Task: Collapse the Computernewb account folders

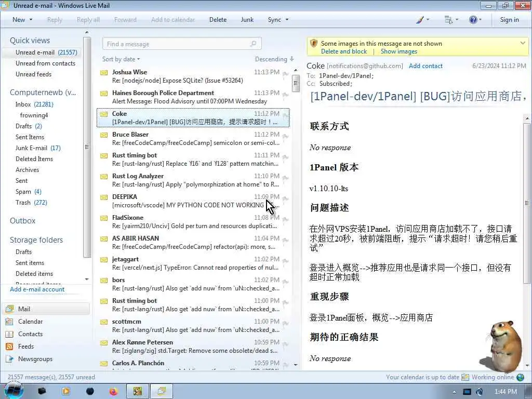Action: pyautogui.click(x=43, y=92)
